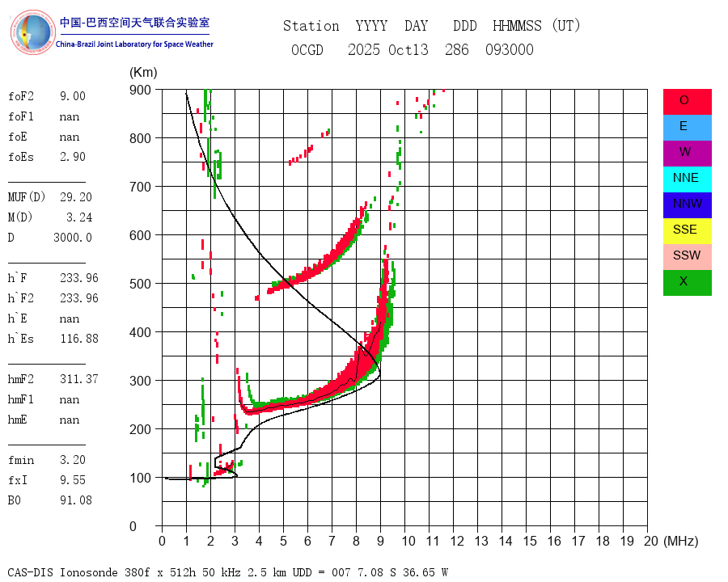This screenshot has width=728, height=582.
Task: Click the foF2 value 9.00
Action: point(73,96)
